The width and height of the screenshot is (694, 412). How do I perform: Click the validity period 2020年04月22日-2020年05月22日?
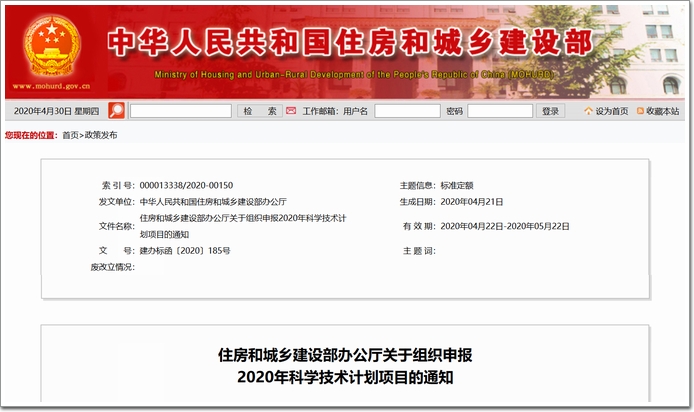click(505, 226)
